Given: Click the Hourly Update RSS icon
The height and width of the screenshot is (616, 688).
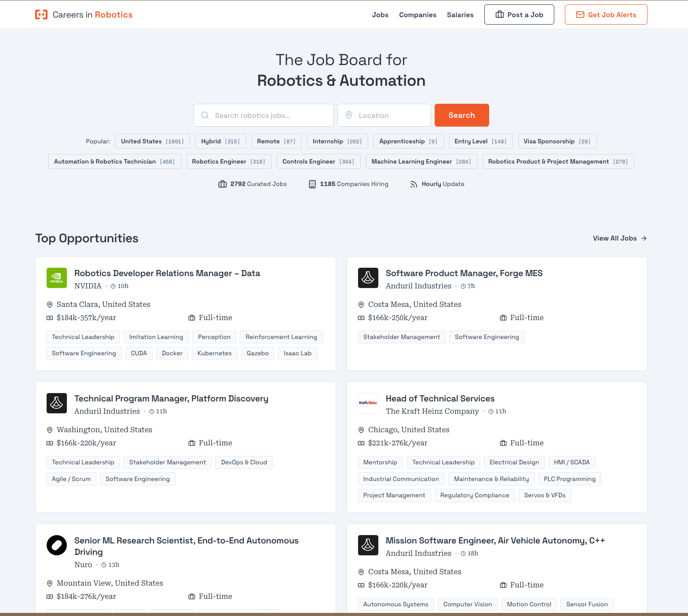Looking at the screenshot, I should click(x=414, y=184).
